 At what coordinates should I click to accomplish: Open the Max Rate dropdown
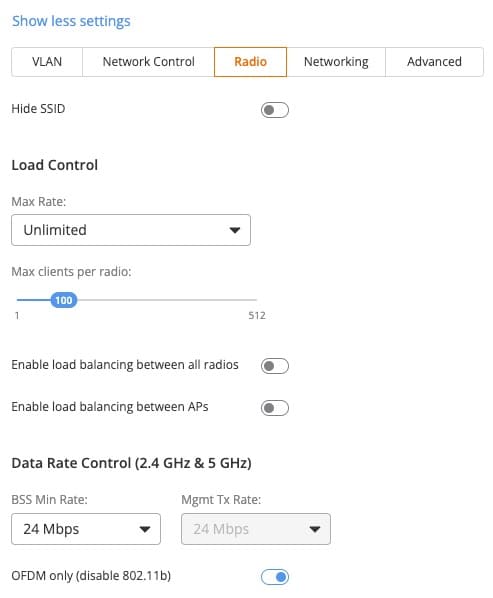coord(131,230)
